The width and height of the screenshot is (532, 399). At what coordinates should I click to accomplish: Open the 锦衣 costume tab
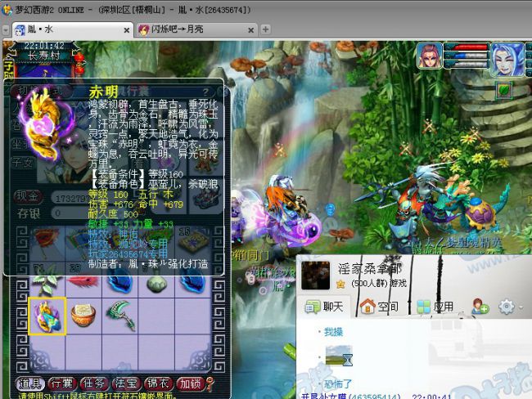(x=158, y=383)
